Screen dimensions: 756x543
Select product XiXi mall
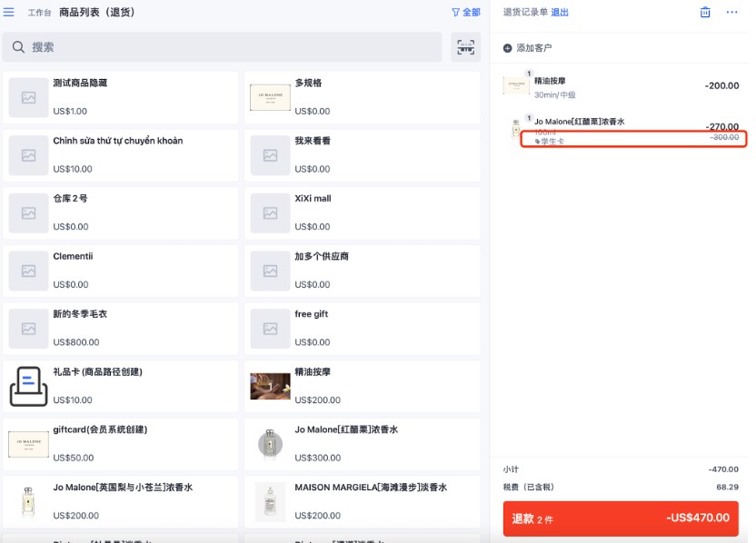pyautogui.click(x=362, y=213)
